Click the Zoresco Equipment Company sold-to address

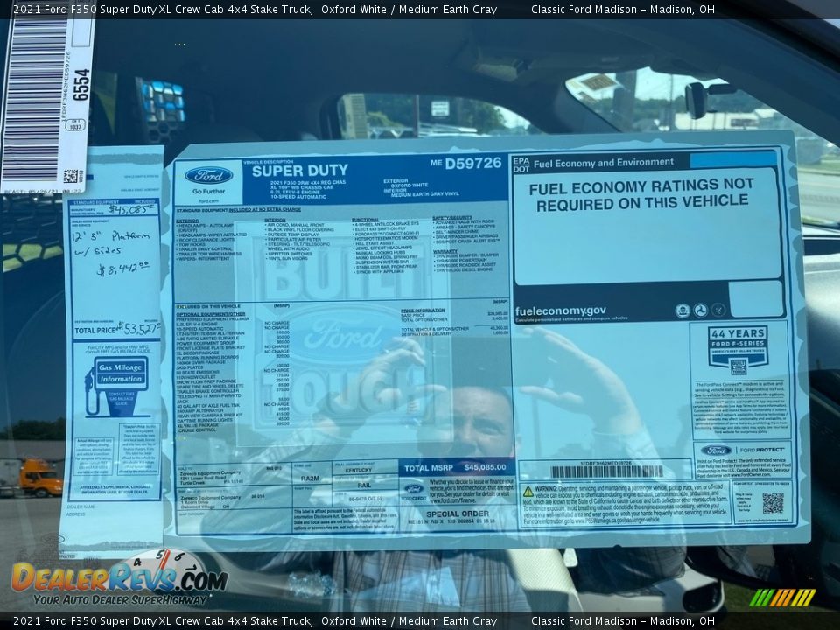click(x=212, y=478)
